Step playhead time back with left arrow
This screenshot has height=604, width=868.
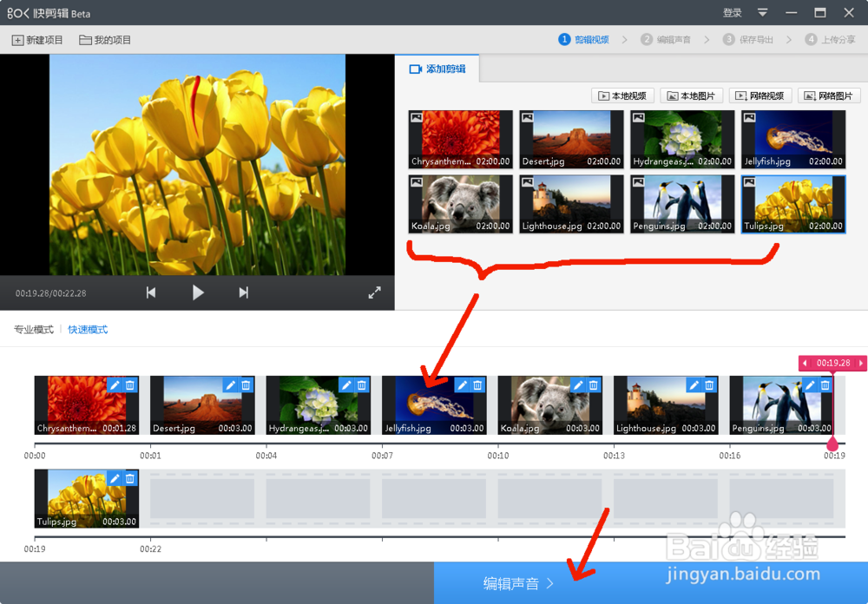click(x=805, y=363)
